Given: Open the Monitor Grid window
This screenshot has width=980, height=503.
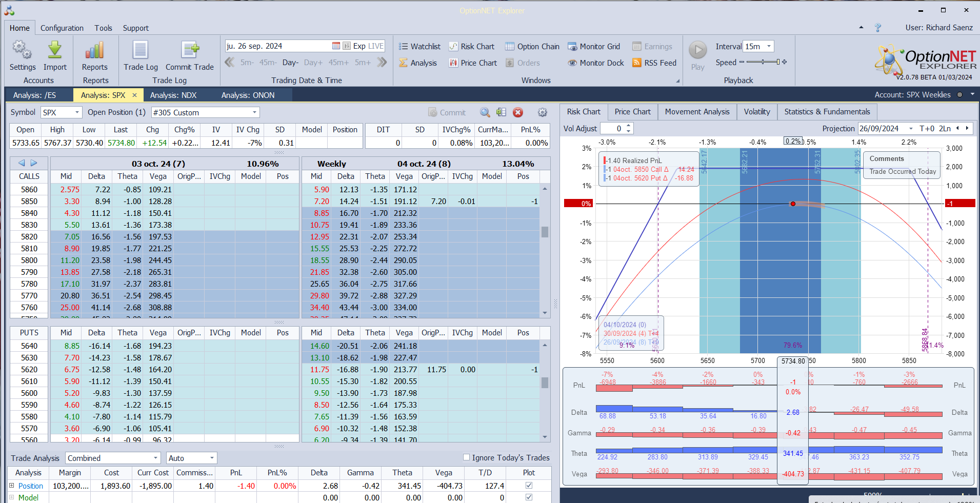Looking at the screenshot, I should [x=594, y=46].
